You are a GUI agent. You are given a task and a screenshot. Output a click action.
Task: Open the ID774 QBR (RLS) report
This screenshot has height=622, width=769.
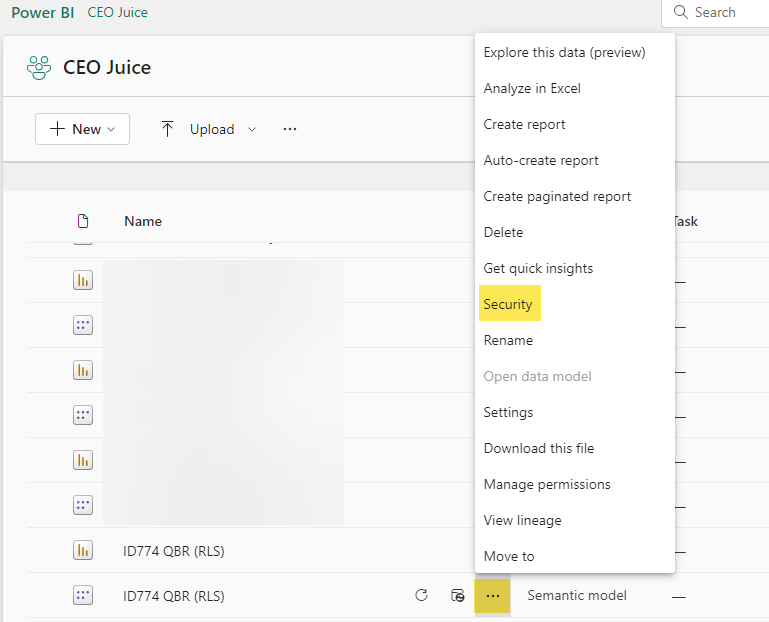[x=174, y=551]
